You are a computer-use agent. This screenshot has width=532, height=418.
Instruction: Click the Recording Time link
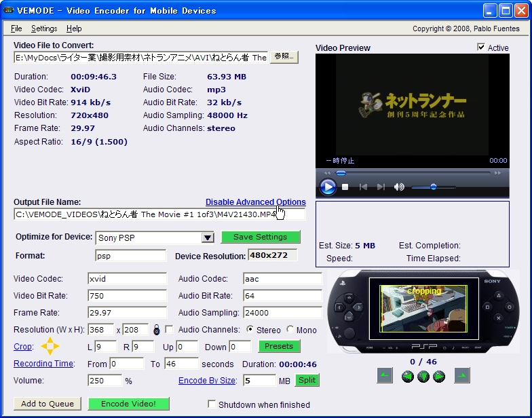point(43,364)
